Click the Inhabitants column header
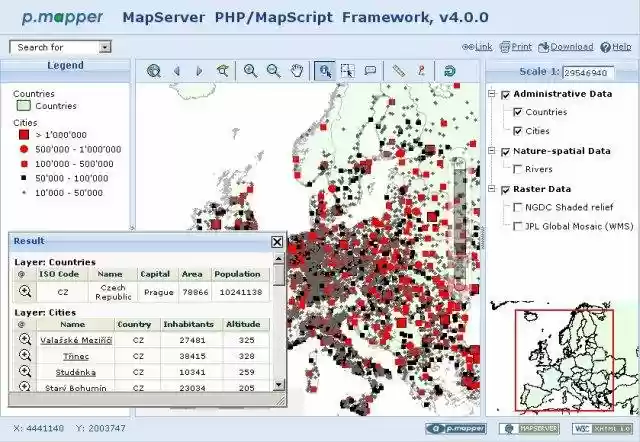This screenshot has width=640, height=442. (x=189, y=324)
